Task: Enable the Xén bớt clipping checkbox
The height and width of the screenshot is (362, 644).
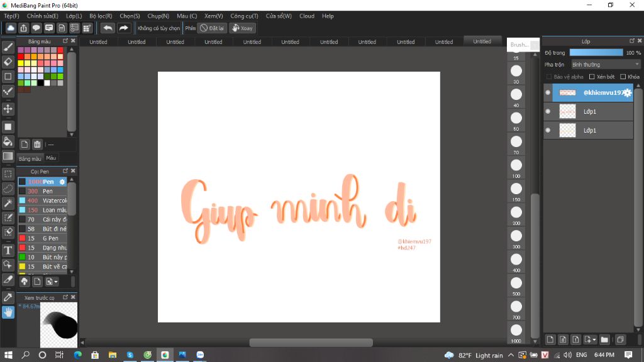Action: tap(592, 77)
